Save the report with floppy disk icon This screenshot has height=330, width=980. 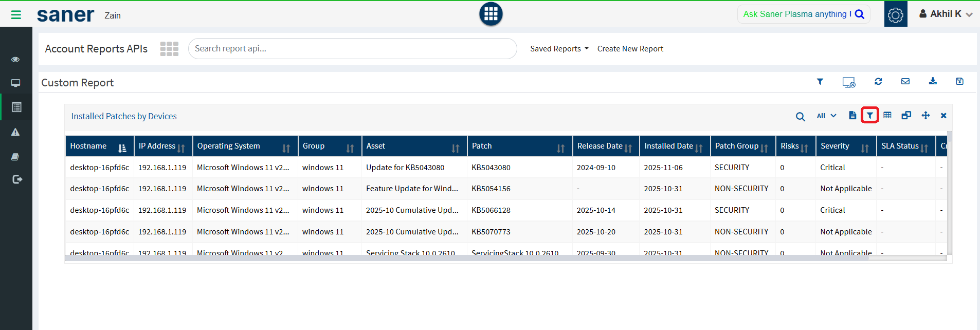pyautogui.click(x=959, y=81)
